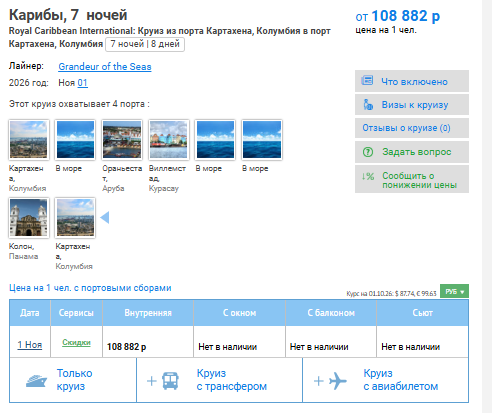Viewport: 492px width, 413px height.
Task: Open the first Картахена port thumbnail
Action: (29, 140)
